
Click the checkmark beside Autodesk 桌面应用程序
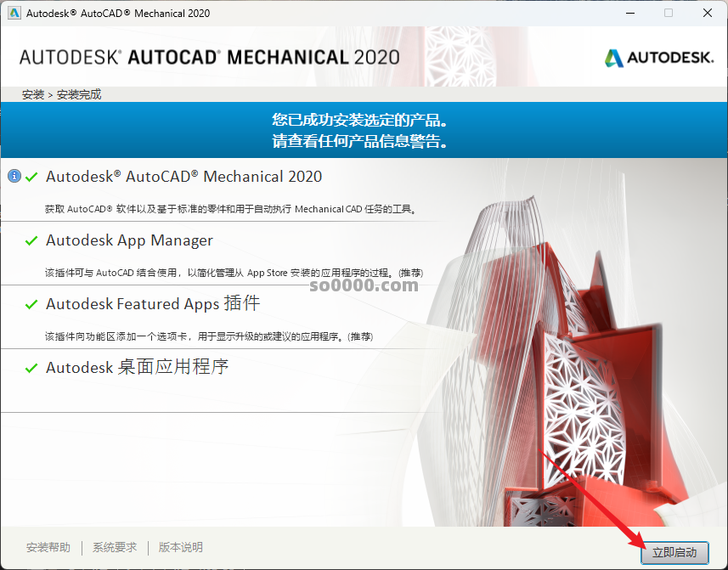click(x=31, y=368)
